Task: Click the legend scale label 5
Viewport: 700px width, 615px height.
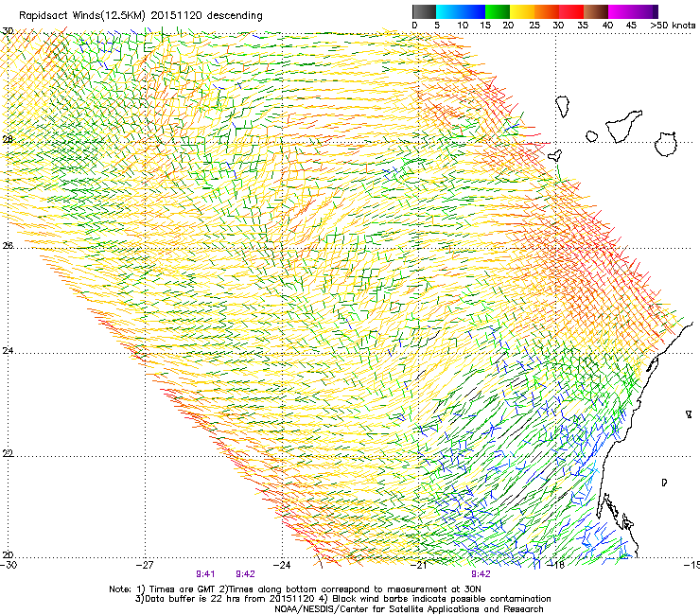Action: point(437,26)
